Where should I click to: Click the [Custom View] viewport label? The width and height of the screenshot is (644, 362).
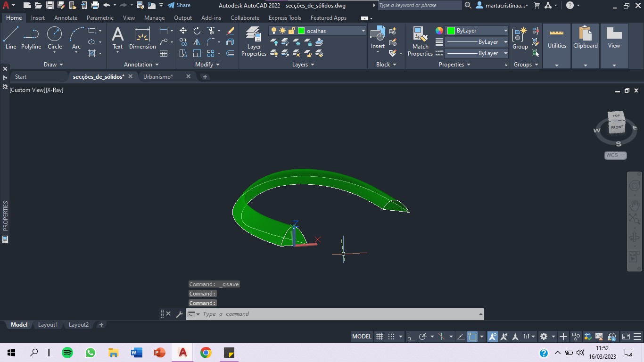click(x=27, y=90)
